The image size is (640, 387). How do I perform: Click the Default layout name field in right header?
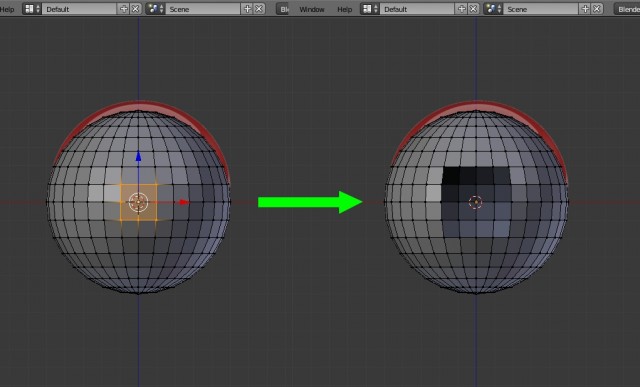(x=417, y=9)
